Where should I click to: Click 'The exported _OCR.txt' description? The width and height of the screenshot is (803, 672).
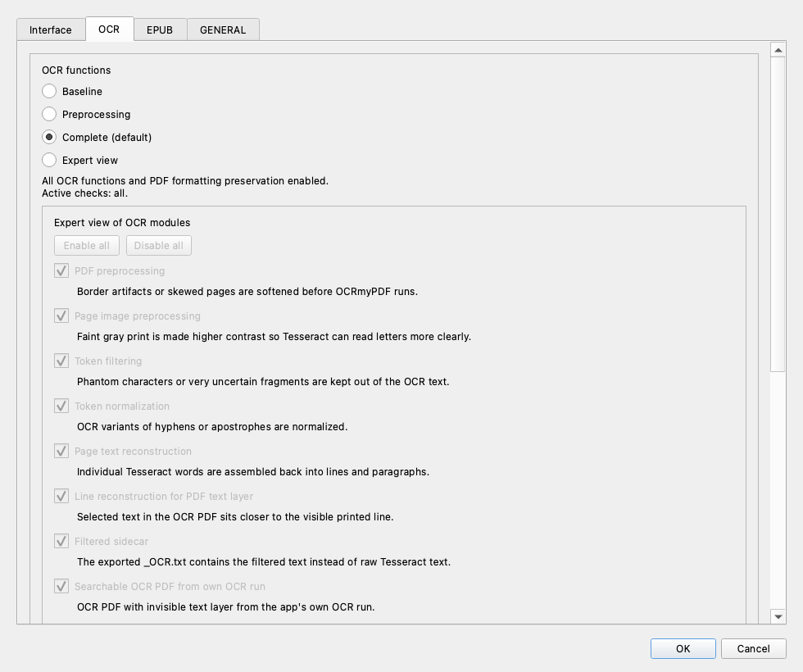point(264,562)
